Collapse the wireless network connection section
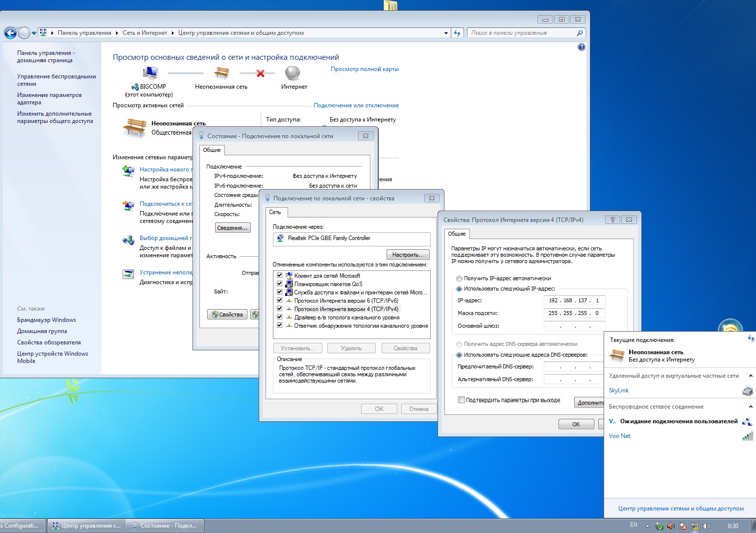 [751, 407]
